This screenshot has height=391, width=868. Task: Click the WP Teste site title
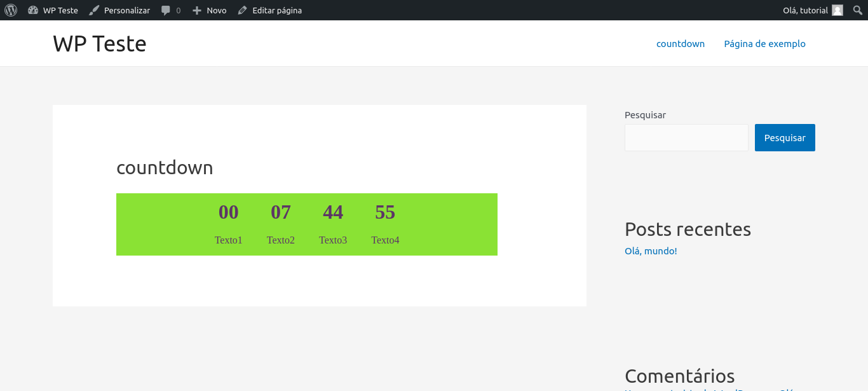(x=99, y=43)
